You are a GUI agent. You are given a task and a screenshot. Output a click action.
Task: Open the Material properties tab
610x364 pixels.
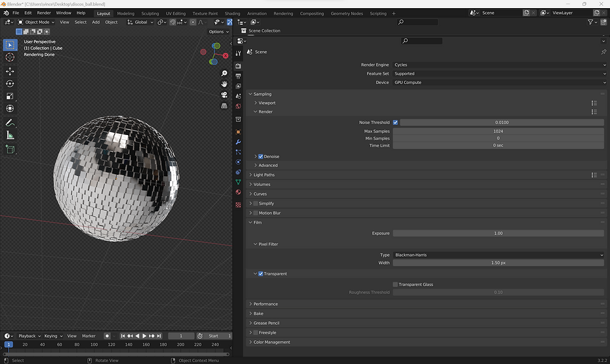(x=238, y=192)
